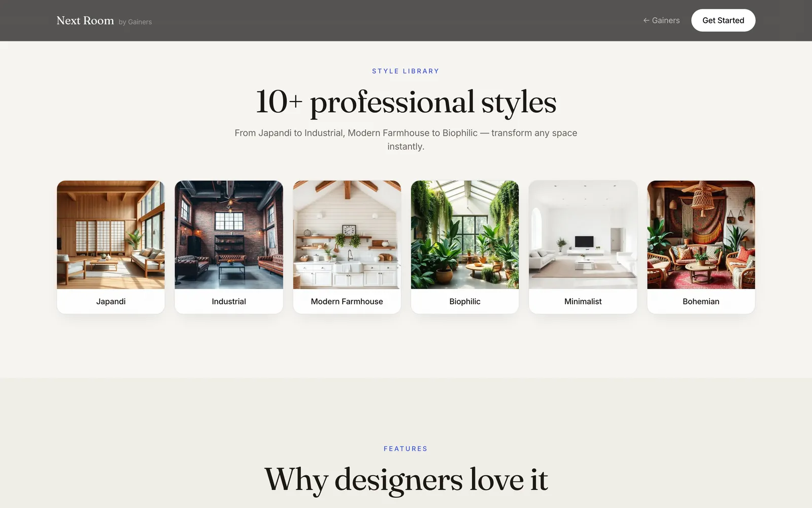Click the From Japandi to Industrial description
This screenshot has width=812, height=508.
coord(406,140)
